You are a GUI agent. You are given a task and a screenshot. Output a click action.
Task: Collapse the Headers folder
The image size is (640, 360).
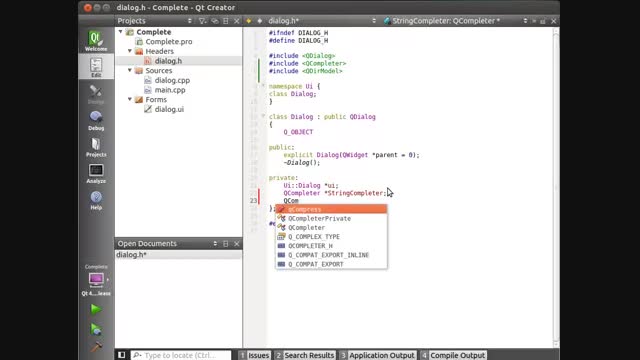pos(130,51)
